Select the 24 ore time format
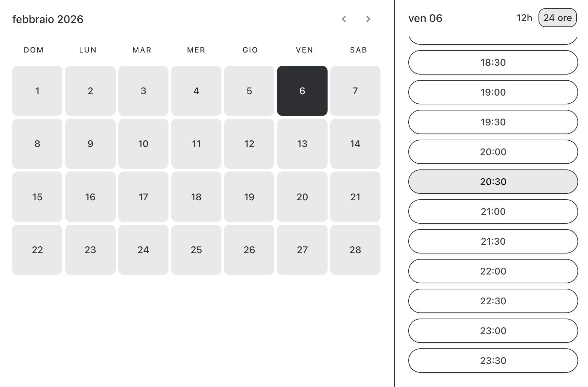Screen dimensions: 588x387 coord(557,18)
